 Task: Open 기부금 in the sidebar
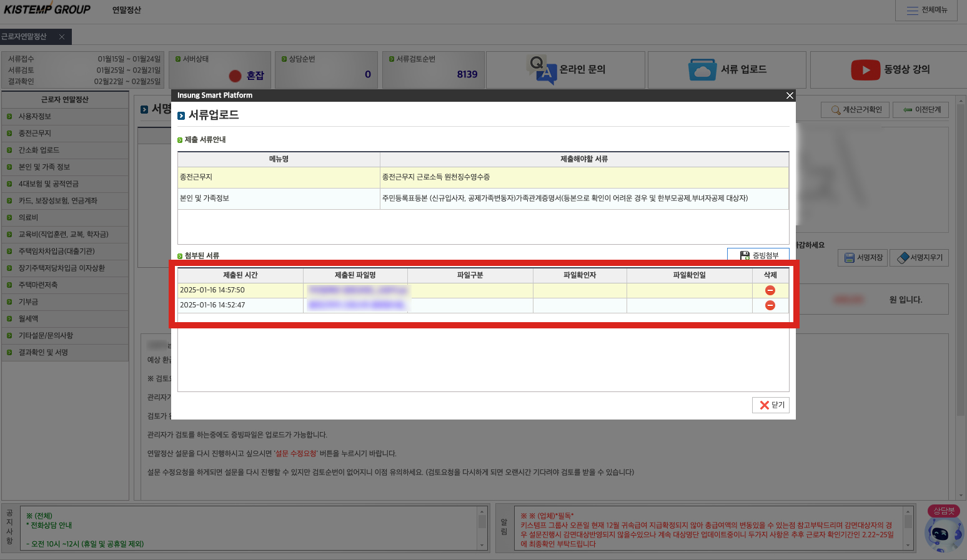(x=65, y=302)
